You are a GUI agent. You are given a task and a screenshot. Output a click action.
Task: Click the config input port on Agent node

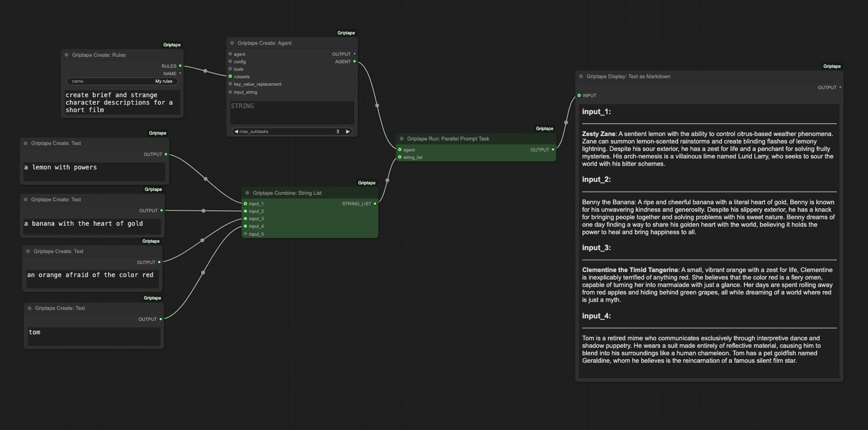tap(230, 61)
